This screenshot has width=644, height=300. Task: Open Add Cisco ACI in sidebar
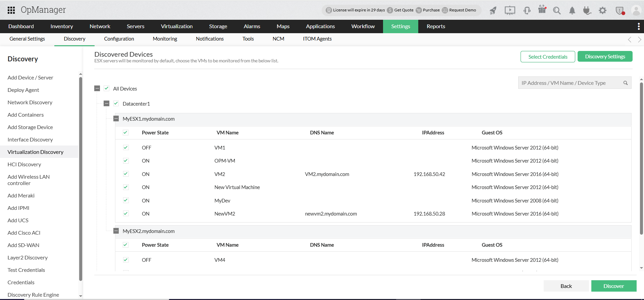24,233
